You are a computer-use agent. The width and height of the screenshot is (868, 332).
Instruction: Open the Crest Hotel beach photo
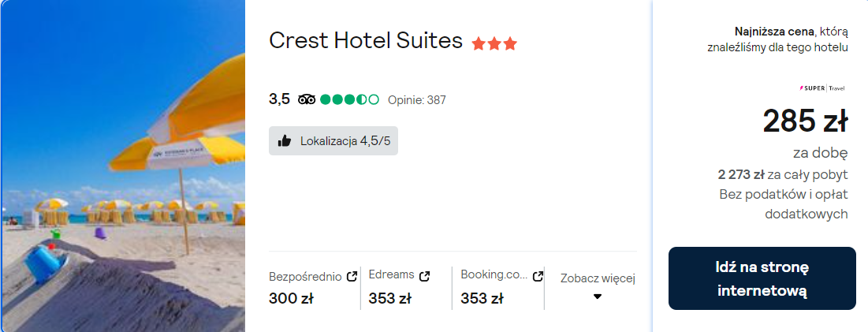(x=122, y=166)
